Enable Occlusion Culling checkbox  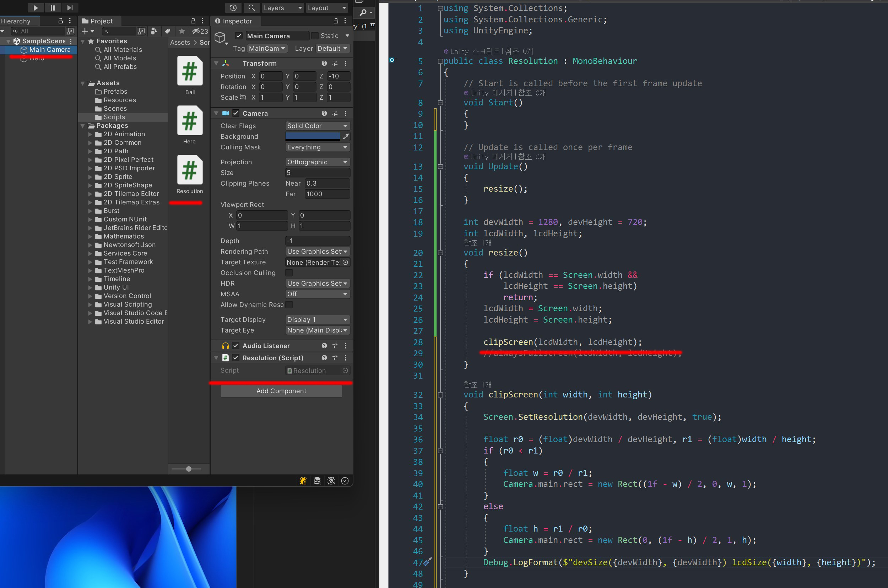point(289,273)
